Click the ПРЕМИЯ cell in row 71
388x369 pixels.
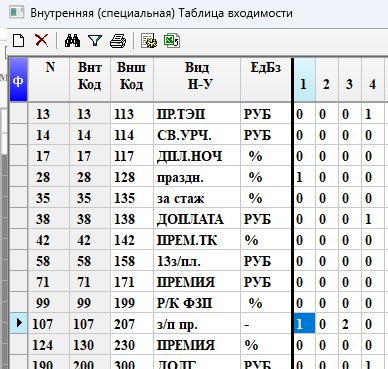pyautogui.click(x=197, y=282)
